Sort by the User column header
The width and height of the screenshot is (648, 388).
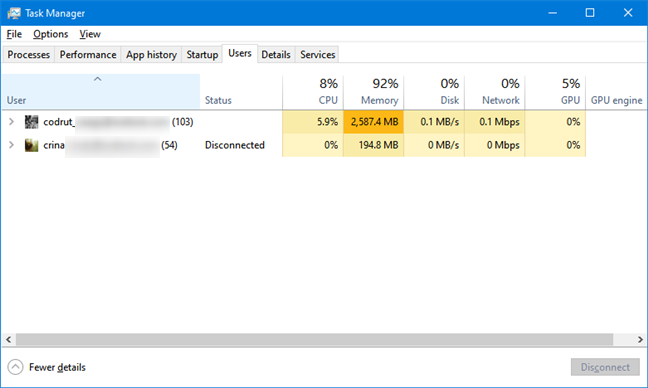click(x=101, y=92)
